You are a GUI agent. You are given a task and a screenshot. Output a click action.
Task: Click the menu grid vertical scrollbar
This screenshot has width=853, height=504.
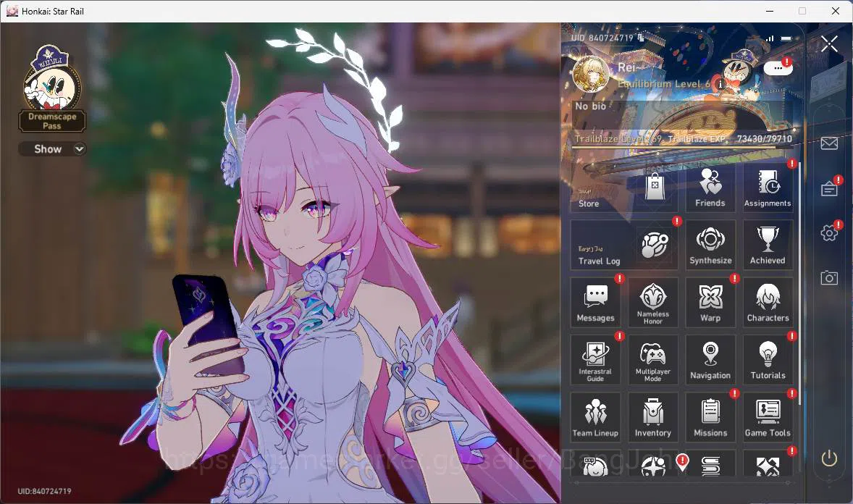(799, 283)
